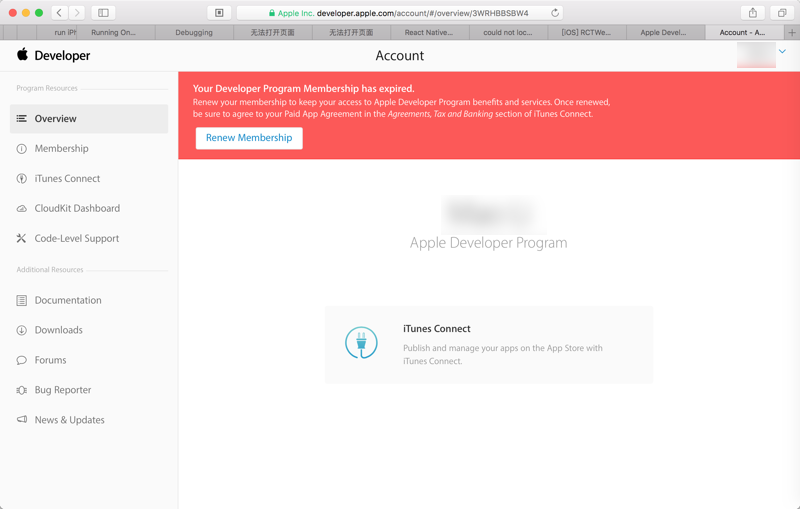Click the Reader view button

coord(219,13)
